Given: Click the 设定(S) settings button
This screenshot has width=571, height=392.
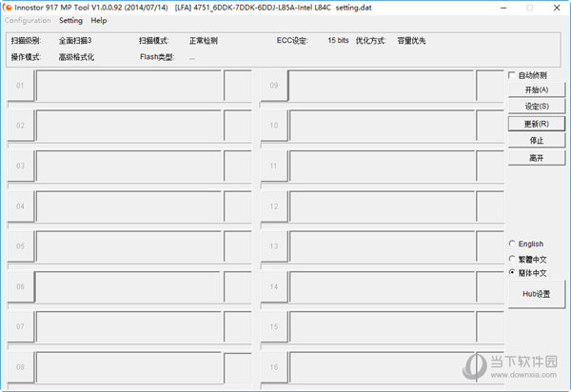Looking at the screenshot, I should pyautogui.click(x=537, y=107).
